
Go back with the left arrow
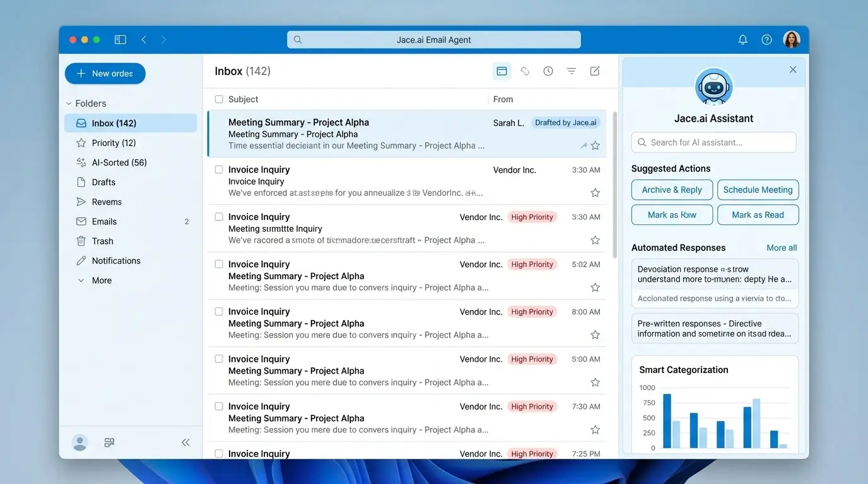(144, 40)
